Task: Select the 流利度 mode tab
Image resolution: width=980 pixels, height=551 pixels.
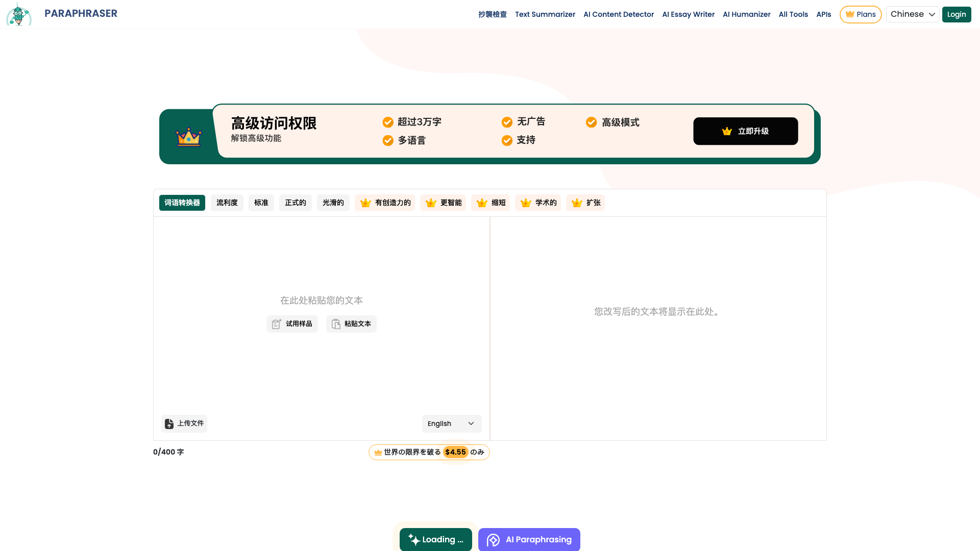Action: 227,203
